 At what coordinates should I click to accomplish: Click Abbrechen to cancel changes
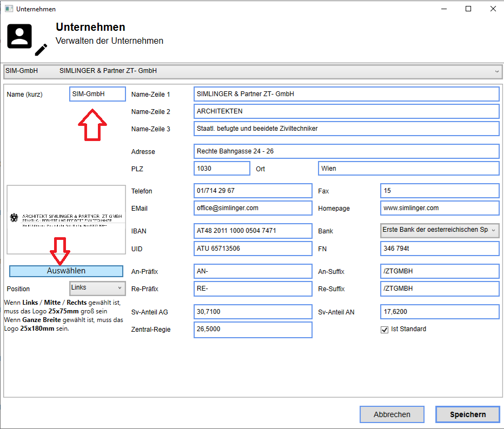click(392, 414)
